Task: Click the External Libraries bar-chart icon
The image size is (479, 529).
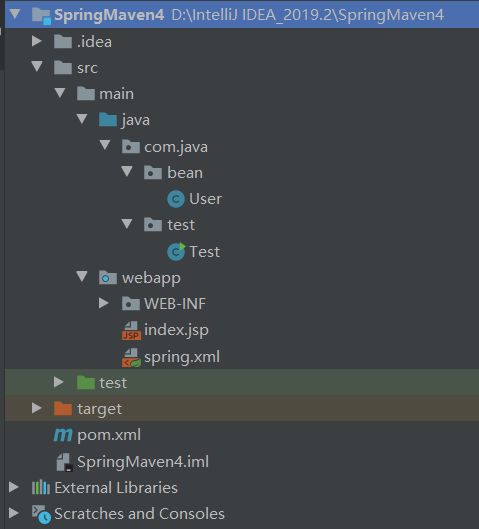Action: [41, 488]
